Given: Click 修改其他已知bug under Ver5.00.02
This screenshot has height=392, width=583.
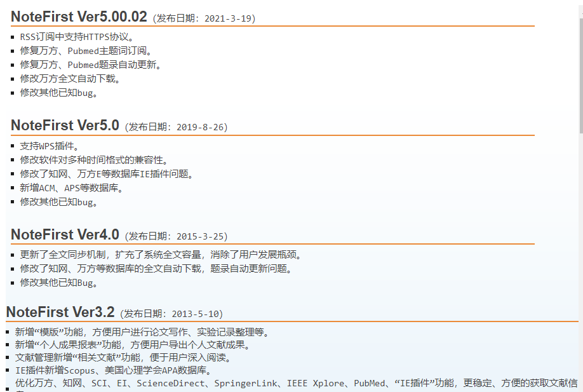Looking at the screenshot, I should coord(59,93).
